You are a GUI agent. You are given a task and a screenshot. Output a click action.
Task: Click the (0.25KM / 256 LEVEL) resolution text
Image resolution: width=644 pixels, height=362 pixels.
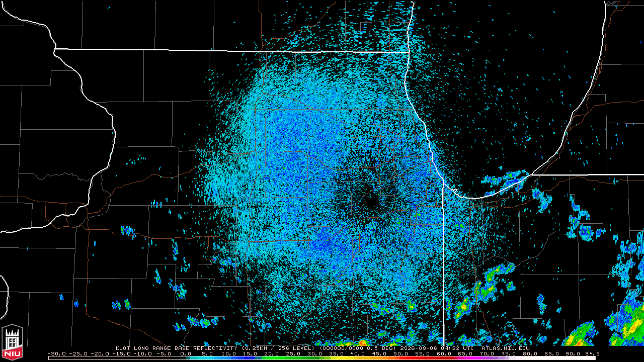click(x=278, y=348)
